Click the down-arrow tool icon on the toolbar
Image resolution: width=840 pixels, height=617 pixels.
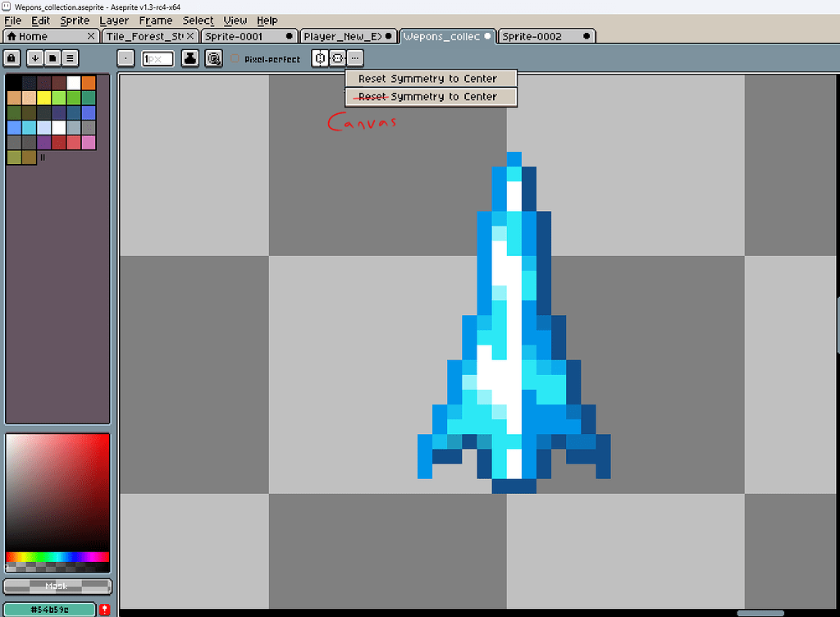34,58
